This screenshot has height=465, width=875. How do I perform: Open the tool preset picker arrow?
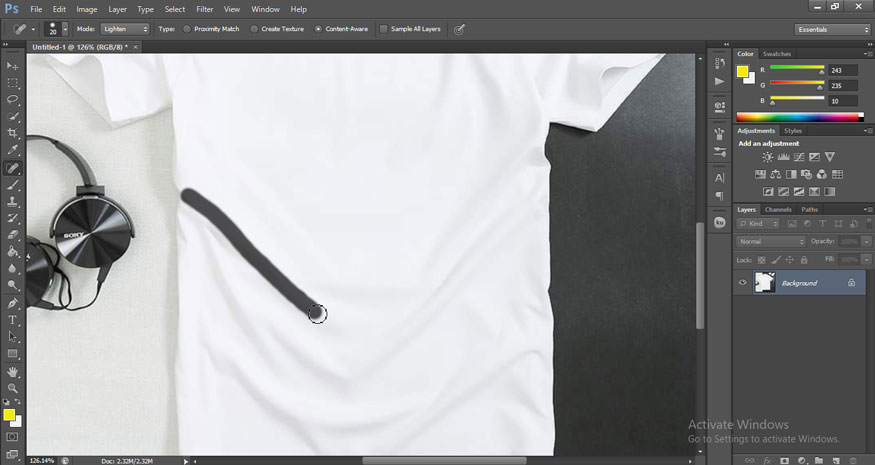click(x=33, y=30)
